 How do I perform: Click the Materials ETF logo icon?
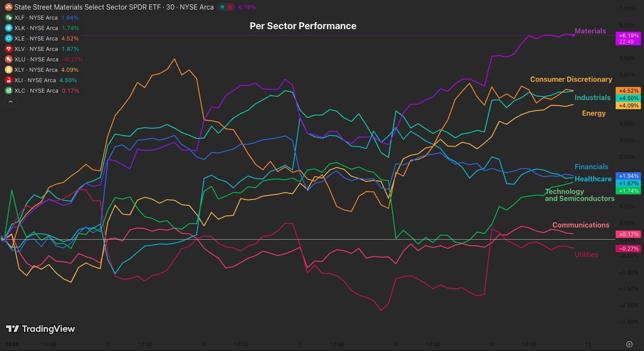[x=8, y=7]
